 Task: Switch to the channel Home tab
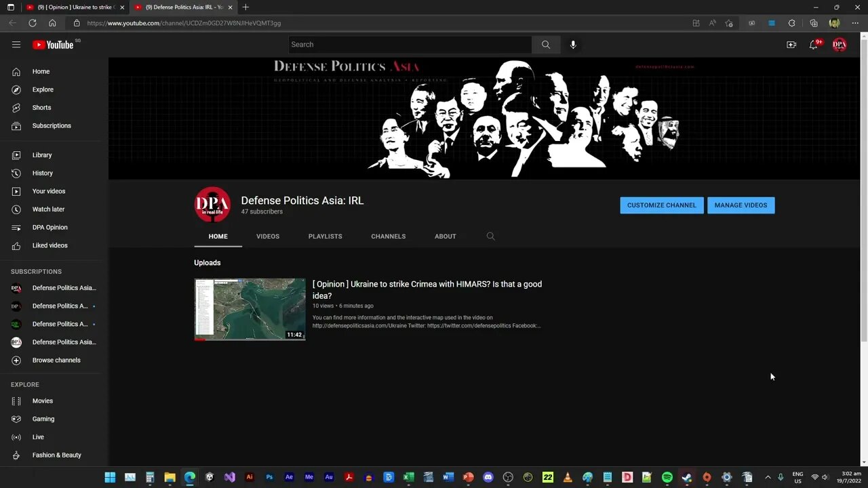(x=218, y=237)
